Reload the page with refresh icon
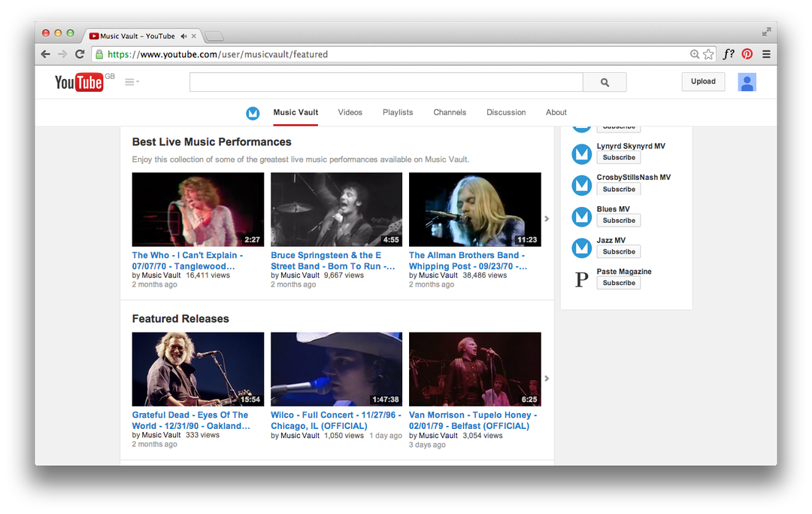The width and height of the screenshot is (812, 514). pos(80,54)
